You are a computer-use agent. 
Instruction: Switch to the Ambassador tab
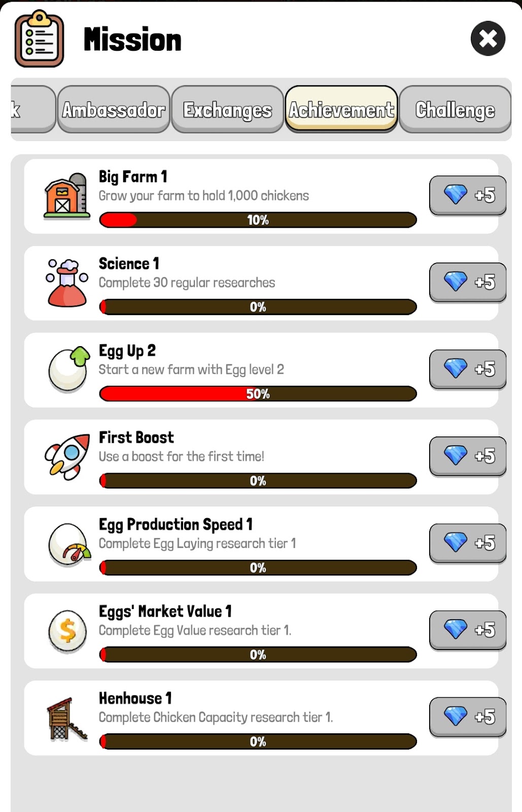(x=114, y=110)
